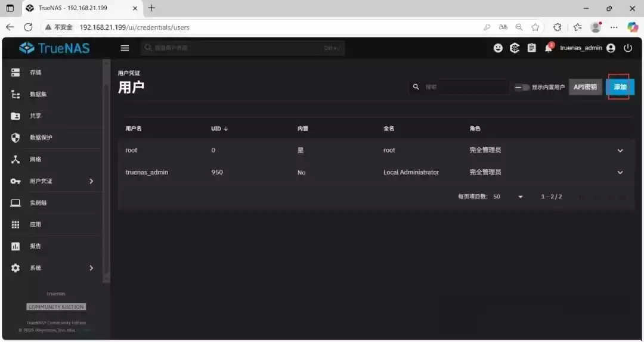644x342 pixels.
Task: Expand the truenas_admin user row chevron
Action: (620, 172)
